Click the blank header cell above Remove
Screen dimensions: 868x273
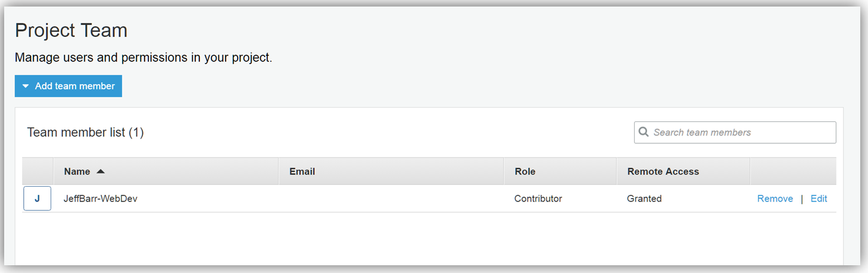click(792, 171)
